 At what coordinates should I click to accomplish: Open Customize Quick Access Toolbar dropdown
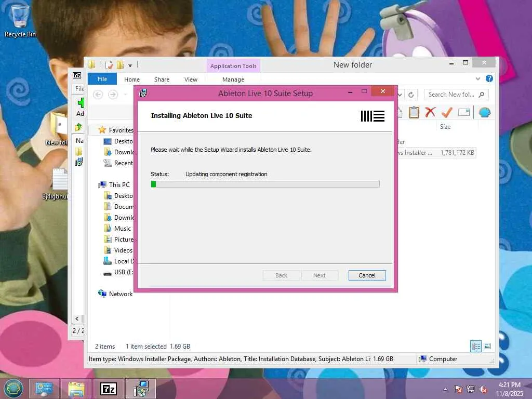pos(130,65)
